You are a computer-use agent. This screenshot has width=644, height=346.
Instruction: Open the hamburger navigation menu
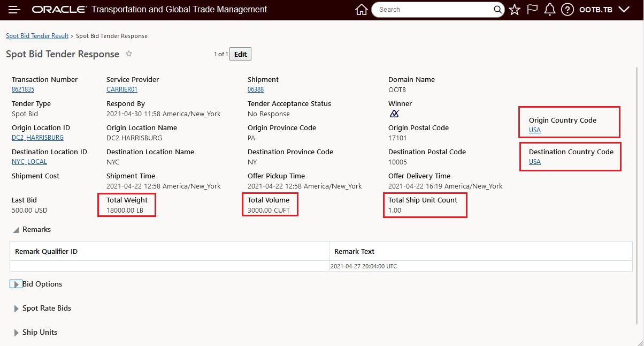pyautogui.click(x=14, y=10)
